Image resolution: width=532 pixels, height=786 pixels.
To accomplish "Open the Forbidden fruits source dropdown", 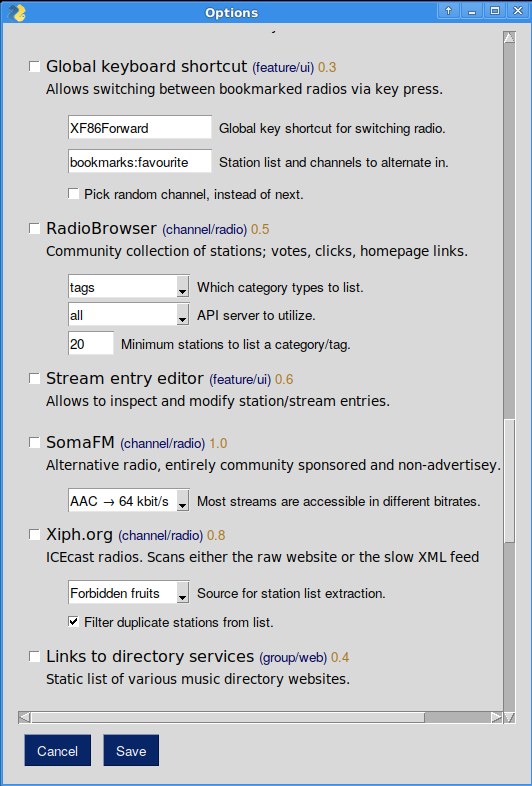I will (x=129, y=593).
